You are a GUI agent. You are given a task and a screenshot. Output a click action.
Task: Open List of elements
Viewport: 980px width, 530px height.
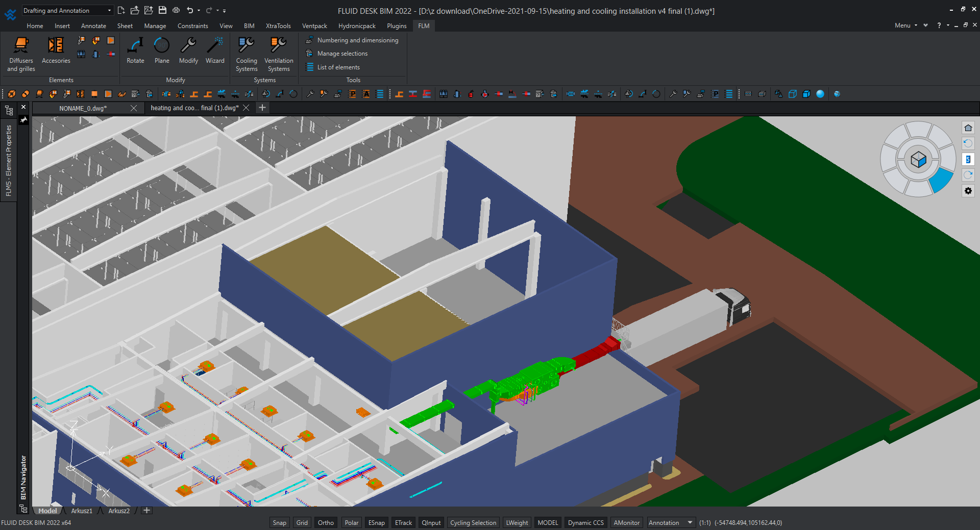point(338,67)
